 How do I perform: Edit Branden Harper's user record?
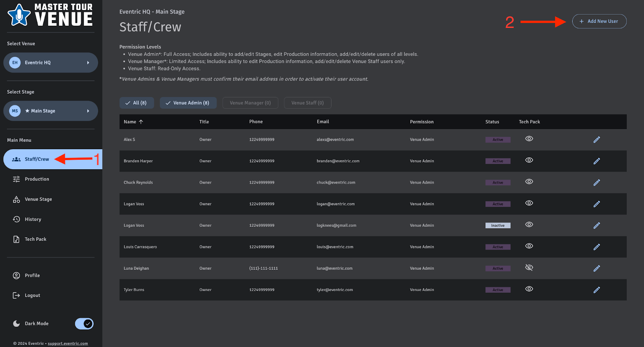click(597, 161)
